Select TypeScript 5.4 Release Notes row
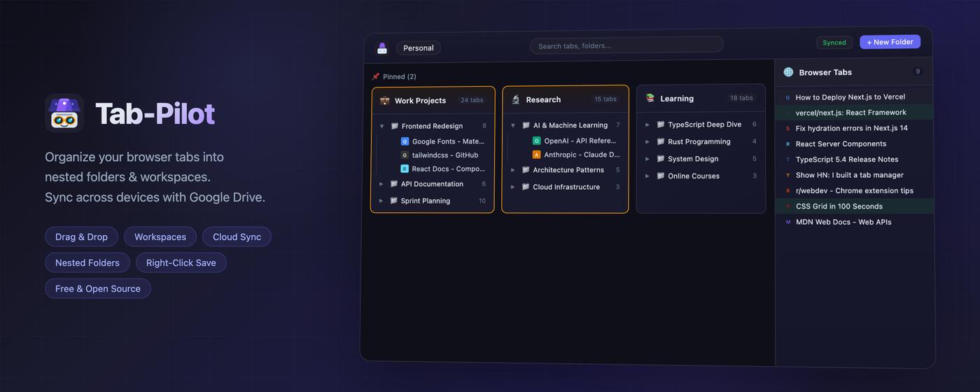The image size is (980, 392). click(x=855, y=159)
